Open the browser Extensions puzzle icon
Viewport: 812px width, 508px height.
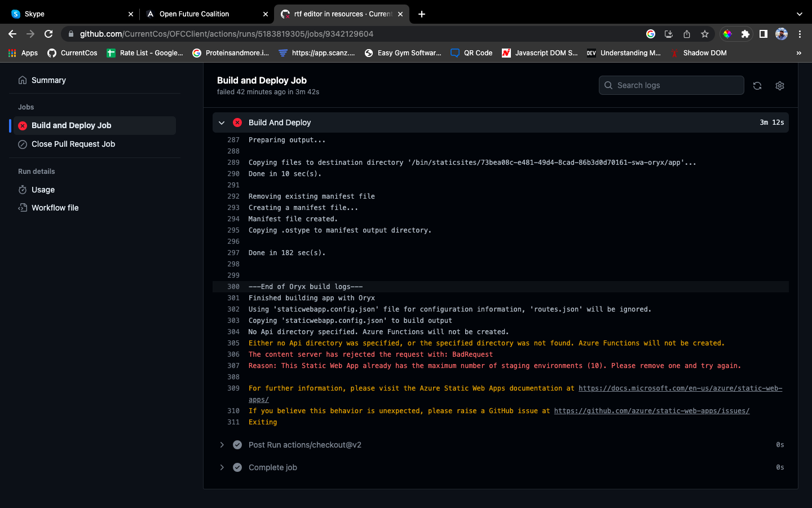(745, 34)
